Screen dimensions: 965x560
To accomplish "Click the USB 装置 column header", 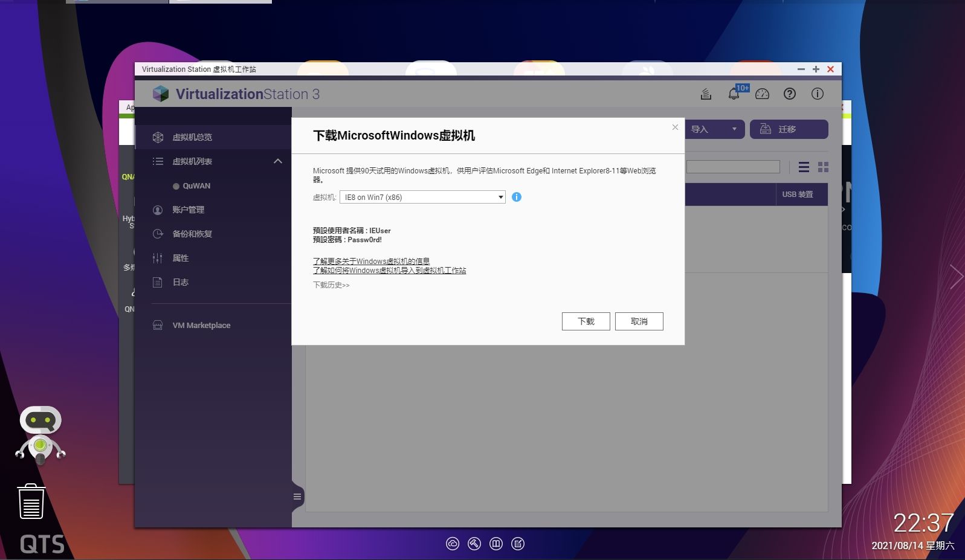I will click(801, 195).
